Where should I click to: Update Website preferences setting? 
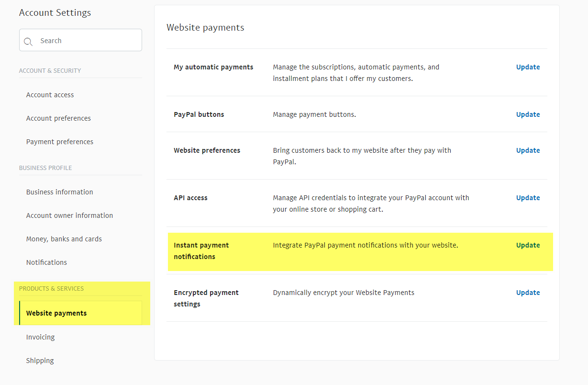click(528, 150)
